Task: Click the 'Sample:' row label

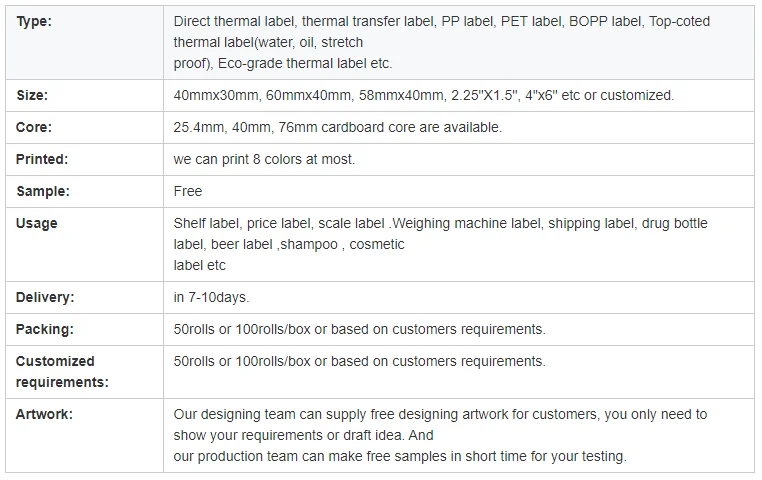Action: click(43, 191)
